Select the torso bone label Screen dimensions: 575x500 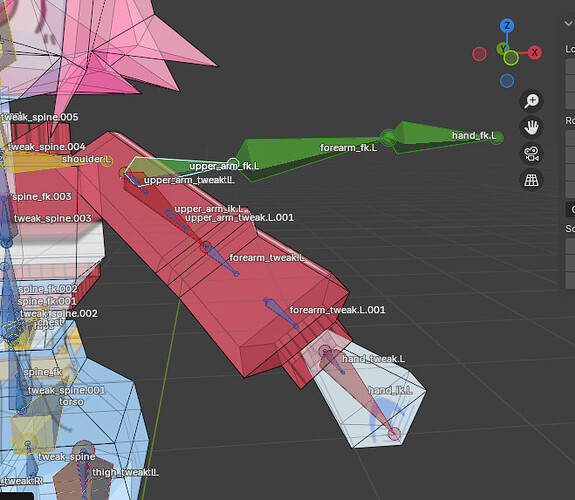pos(71,402)
